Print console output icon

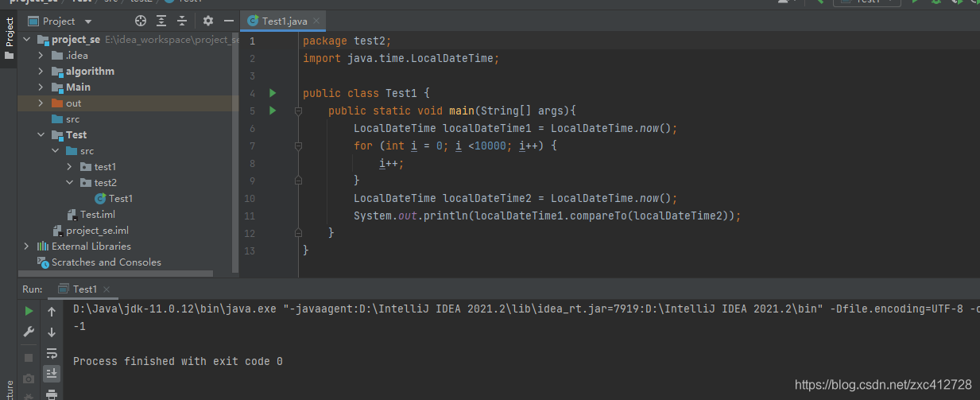(x=52, y=394)
